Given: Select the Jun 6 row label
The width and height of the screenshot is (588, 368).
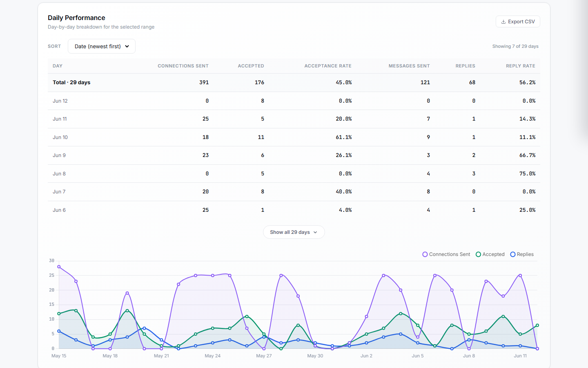Looking at the screenshot, I should coord(59,210).
